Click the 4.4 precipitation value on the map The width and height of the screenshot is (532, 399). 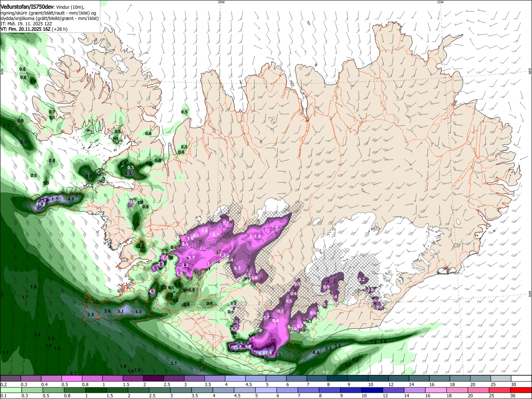(x=316, y=352)
